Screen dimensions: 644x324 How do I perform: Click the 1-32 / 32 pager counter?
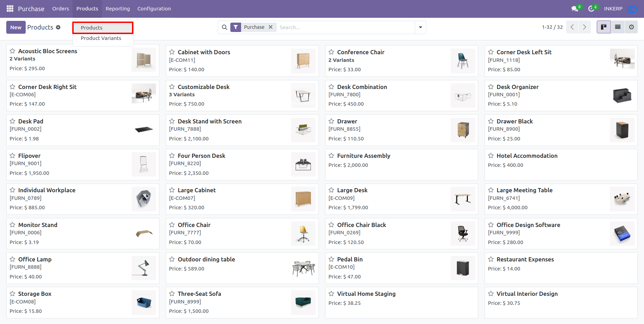[552, 27]
